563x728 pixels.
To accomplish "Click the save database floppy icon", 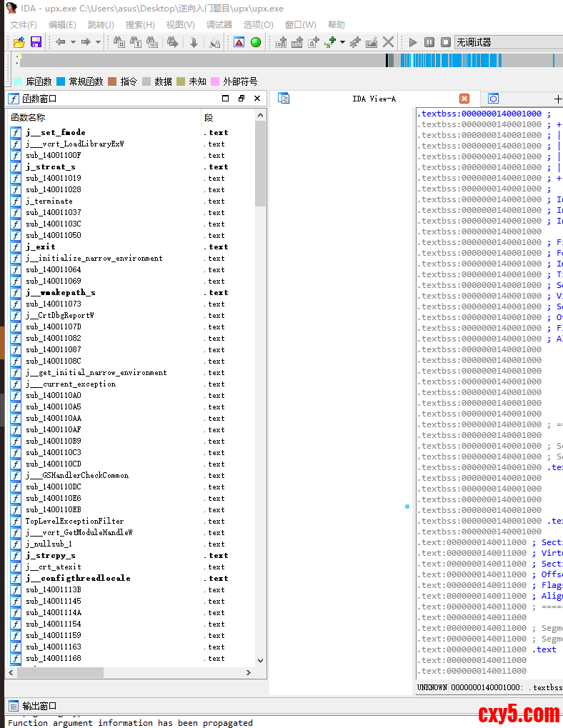I will click(x=35, y=42).
